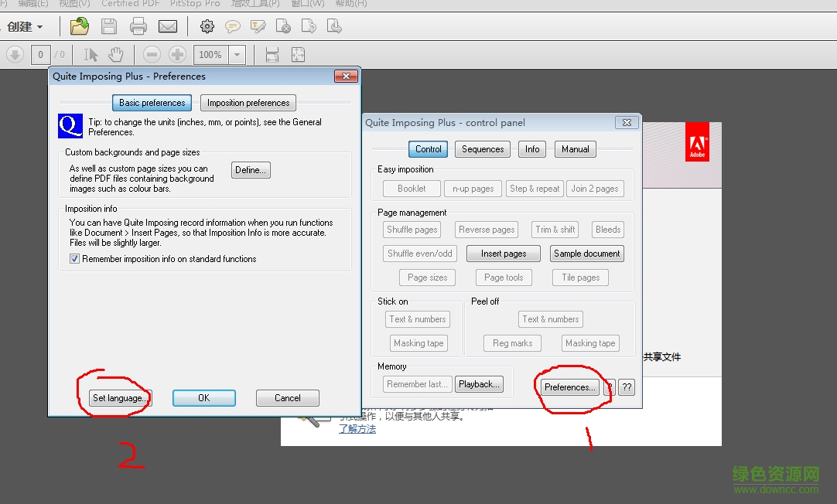Click the Page tools button
This screenshot has height=504, width=837.
click(504, 278)
